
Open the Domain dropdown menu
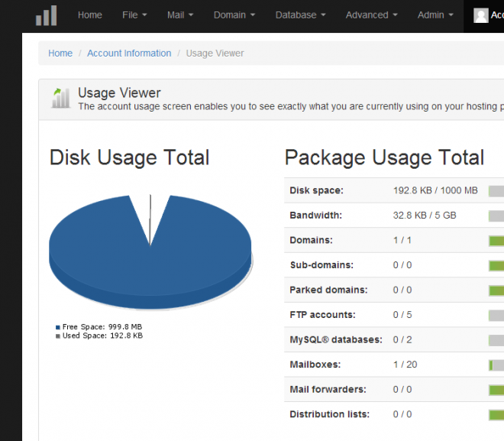tap(234, 15)
